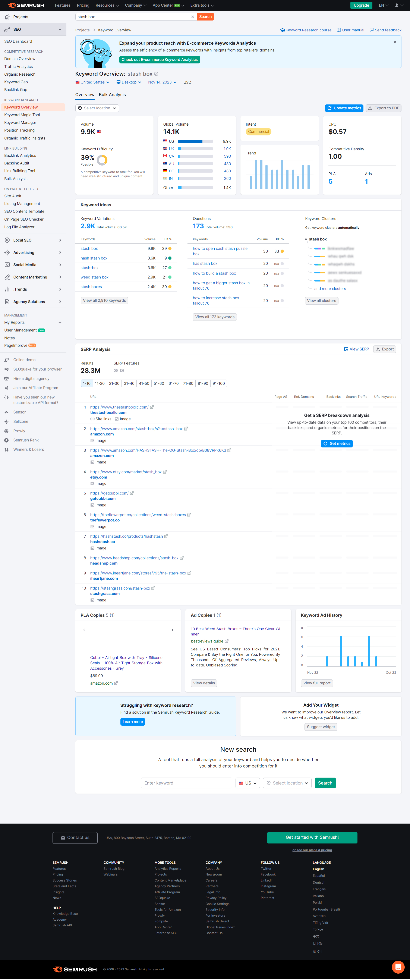Click the Send feedback icon link
The height and width of the screenshot is (980, 410).
(372, 30)
